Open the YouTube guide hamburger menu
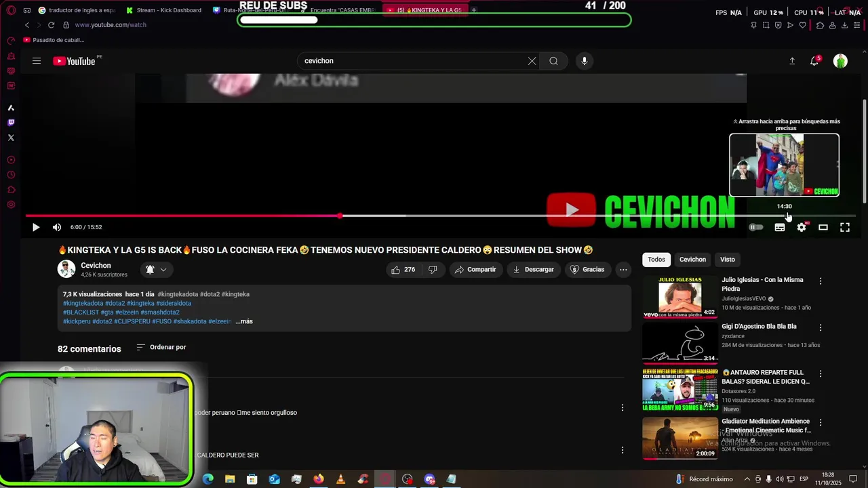 click(x=37, y=61)
